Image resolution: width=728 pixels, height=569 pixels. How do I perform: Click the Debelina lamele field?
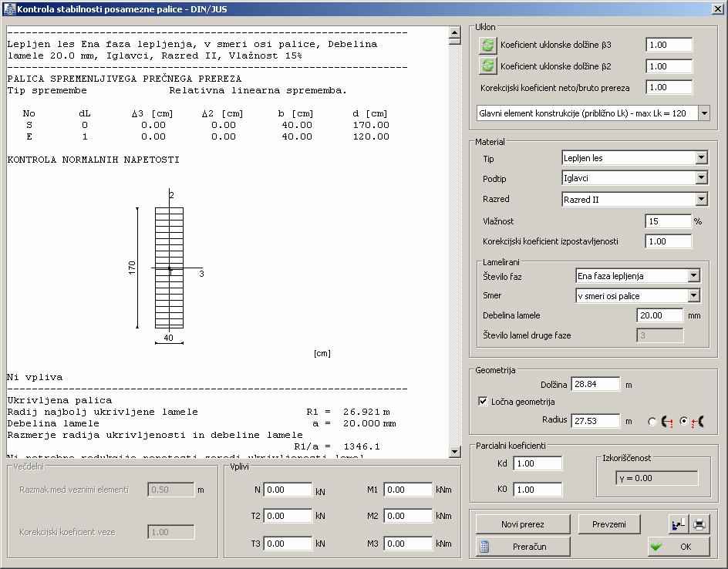660,315
